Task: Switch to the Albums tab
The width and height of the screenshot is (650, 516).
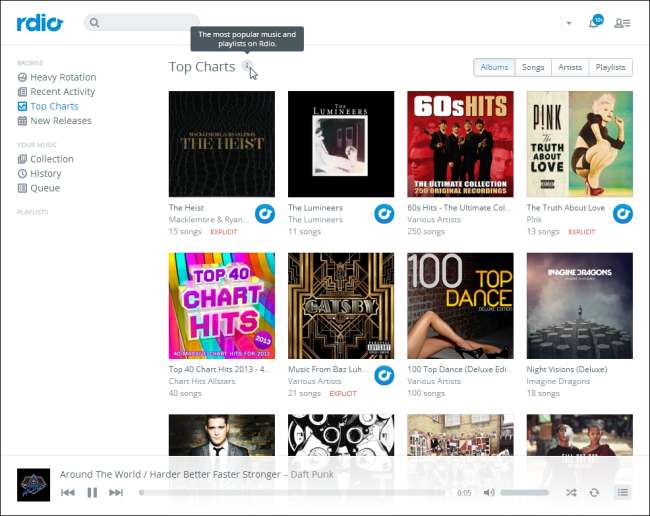Action: 494,67
